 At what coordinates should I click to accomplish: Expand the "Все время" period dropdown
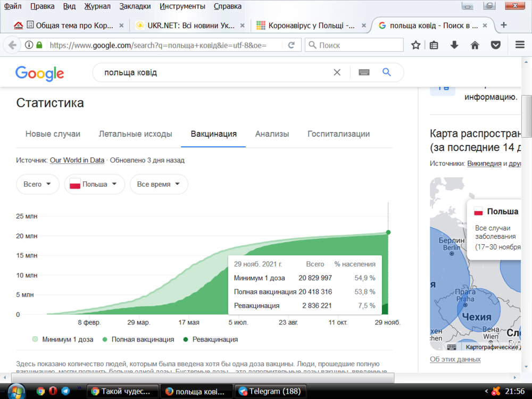(159, 184)
